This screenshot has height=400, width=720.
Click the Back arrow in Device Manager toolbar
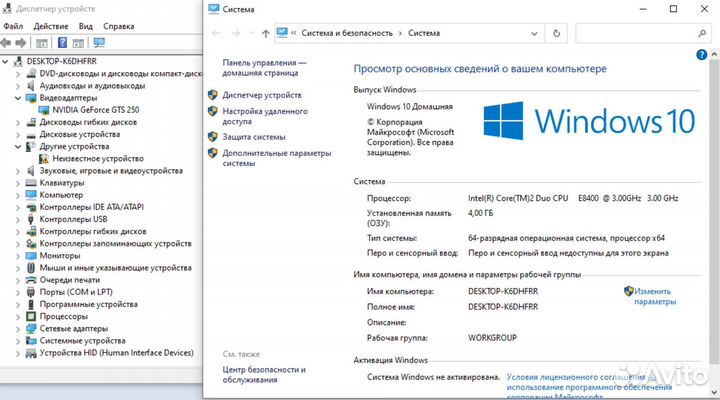(x=6, y=43)
